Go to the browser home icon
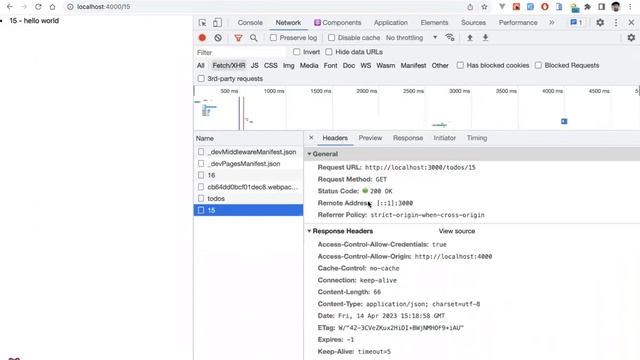The image size is (640, 360). point(52,7)
